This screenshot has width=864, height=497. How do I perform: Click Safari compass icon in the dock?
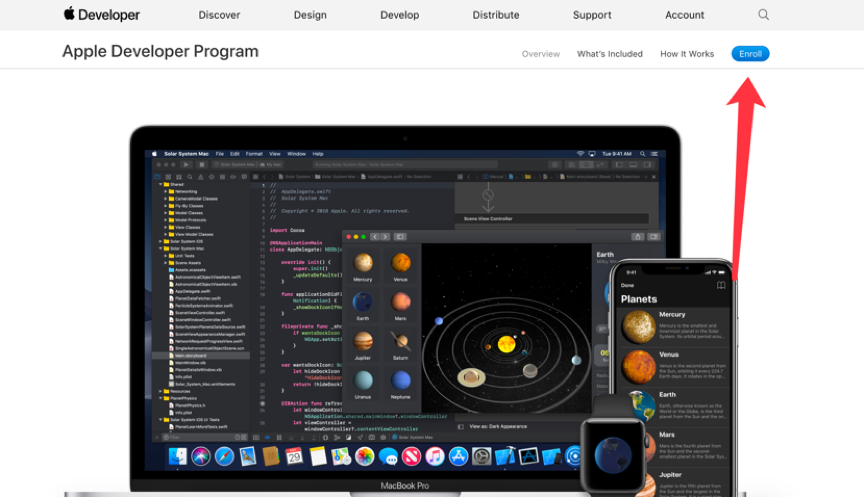[x=224, y=456]
